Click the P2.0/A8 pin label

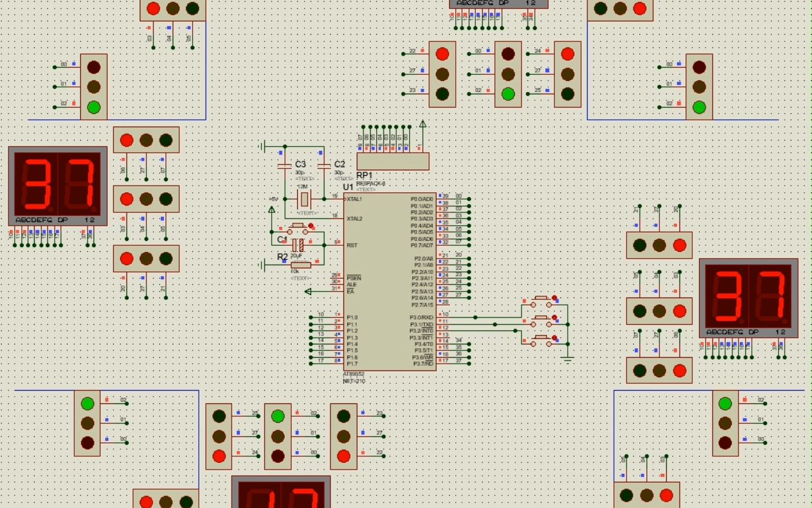pyautogui.click(x=423, y=259)
